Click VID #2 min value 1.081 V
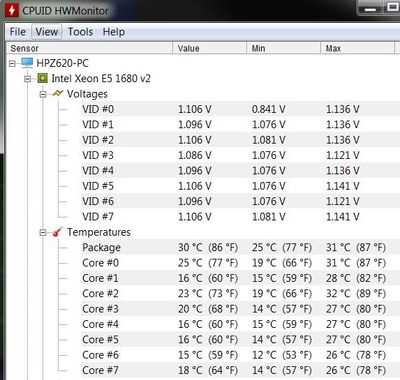The image size is (400, 380). [x=268, y=140]
